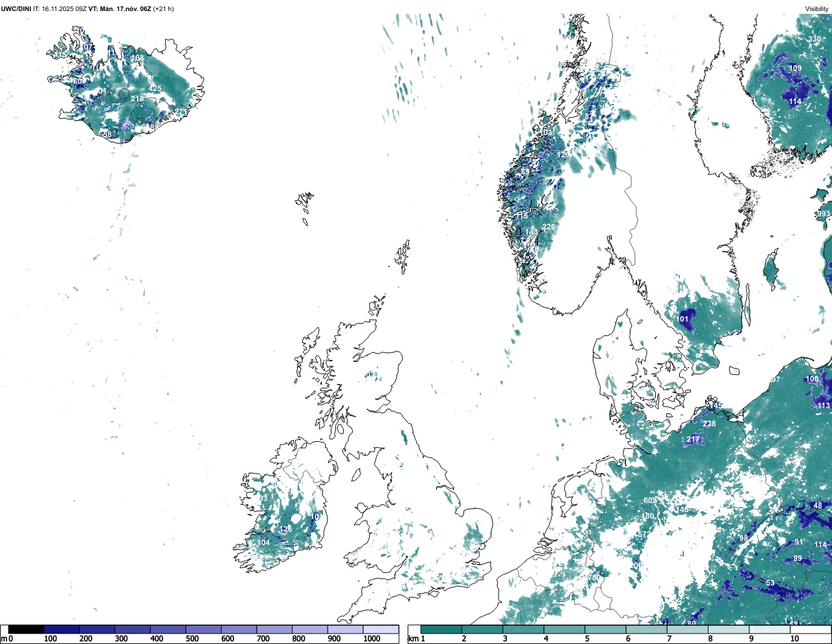The width and height of the screenshot is (832, 644).
Task: Click the '180' value below '603'
Action: (x=648, y=517)
